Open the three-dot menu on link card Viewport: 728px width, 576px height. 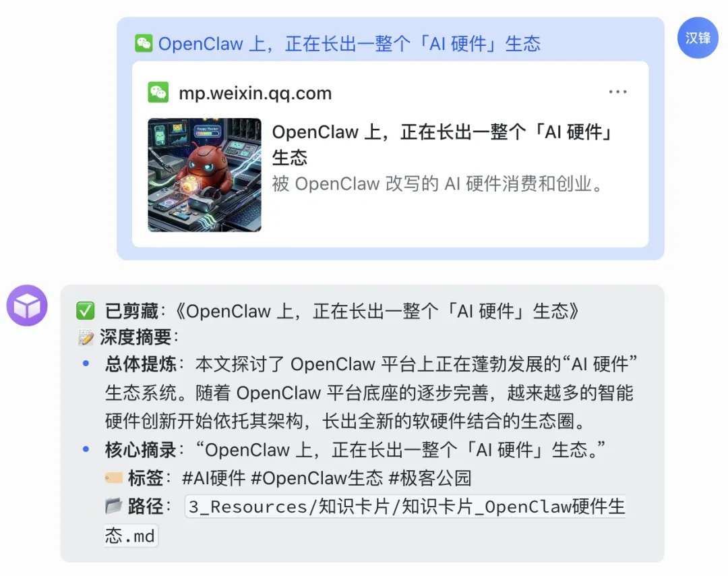click(617, 92)
